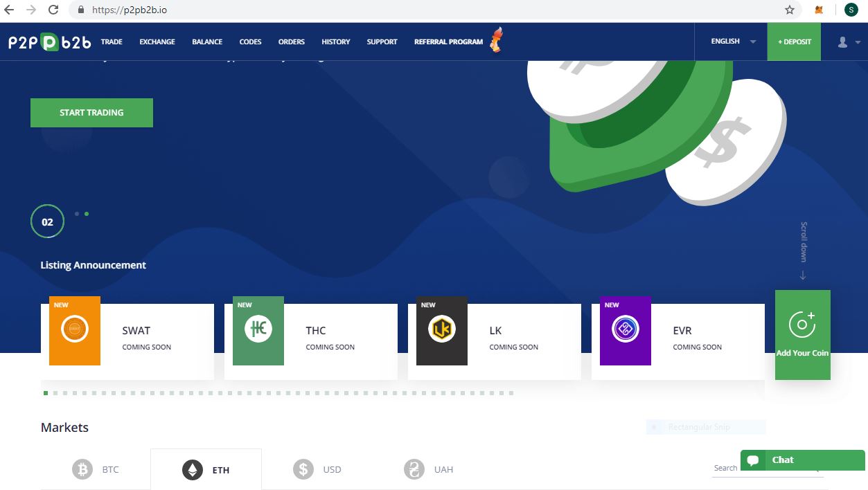Open the Chrome profile avatar S
Viewport: 868px width, 490px height.
(x=851, y=10)
